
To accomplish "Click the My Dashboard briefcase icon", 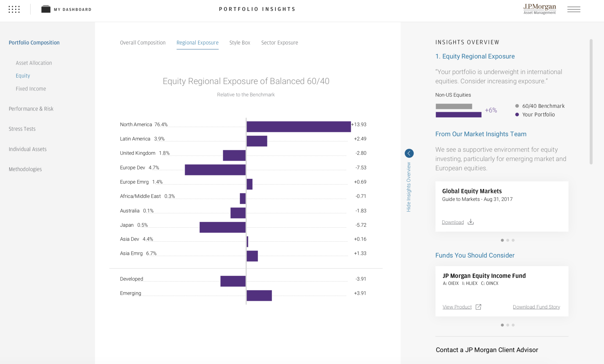I will pos(46,9).
